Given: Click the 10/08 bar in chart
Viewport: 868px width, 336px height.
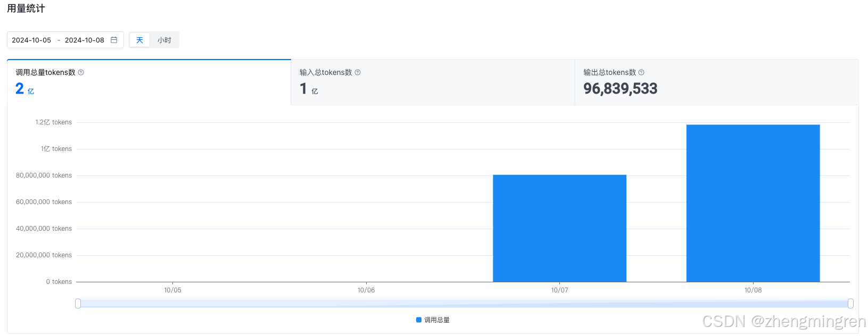Looking at the screenshot, I should [753, 203].
